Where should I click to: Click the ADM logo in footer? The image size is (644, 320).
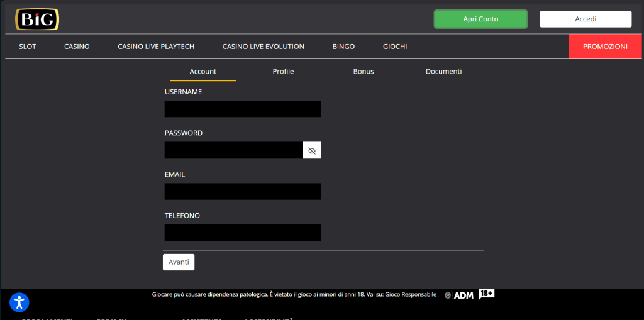pyautogui.click(x=459, y=295)
